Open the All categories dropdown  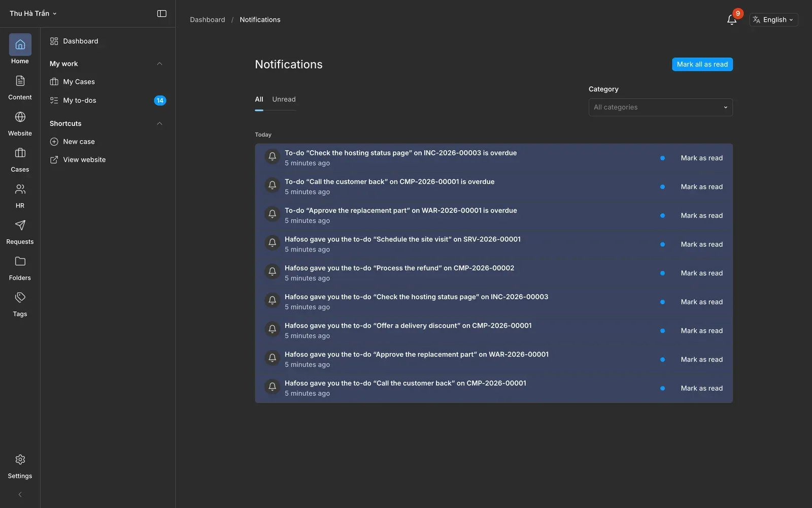pyautogui.click(x=660, y=107)
